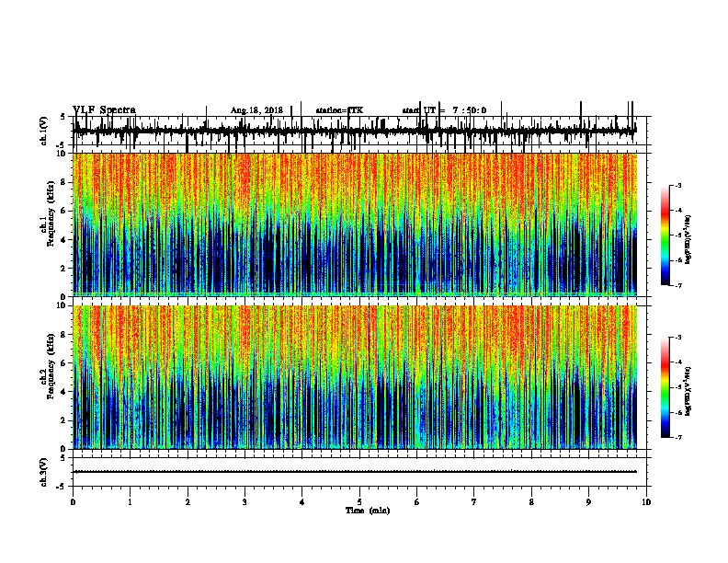This screenshot has height=563, width=728.
Task: Click the ch.2 color bar "log(PSD)" label
Action: [x=688, y=391]
